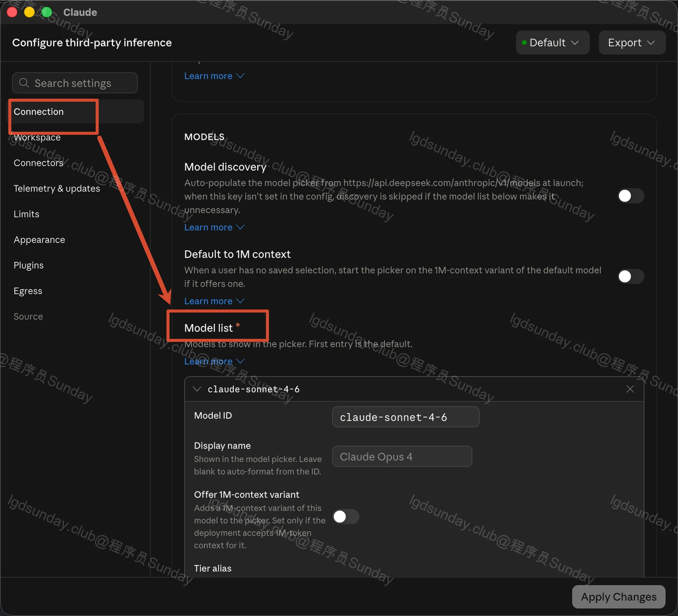The image size is (678, 616).
Task: Click the 'Model list' heading
Action: coord(208,328)
